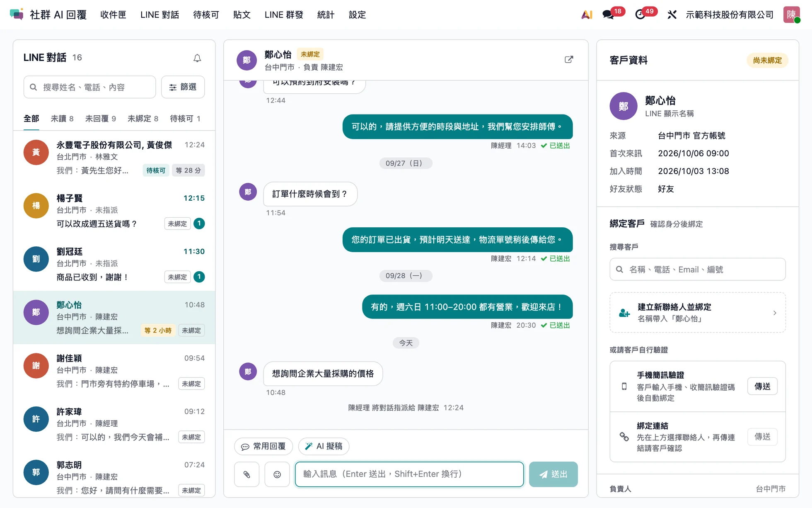
Task: Focus the 搜尋姓名、電話、內容 search field
Action: point(90,87)
